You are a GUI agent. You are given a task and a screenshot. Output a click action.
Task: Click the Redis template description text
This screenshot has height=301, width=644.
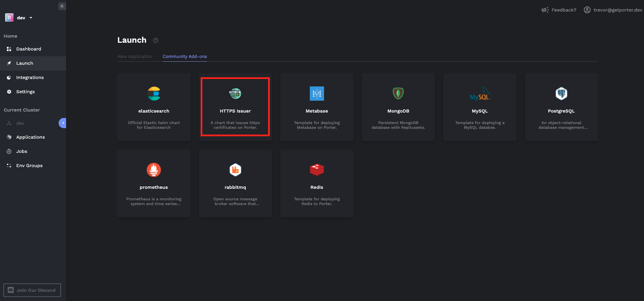click(317, 201)
